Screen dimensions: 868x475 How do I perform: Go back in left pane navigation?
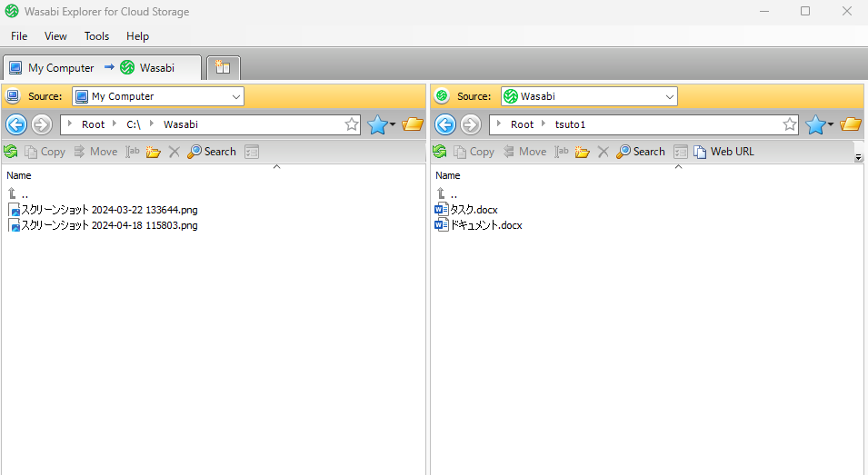pyautogui.click(x=16, y=124)
